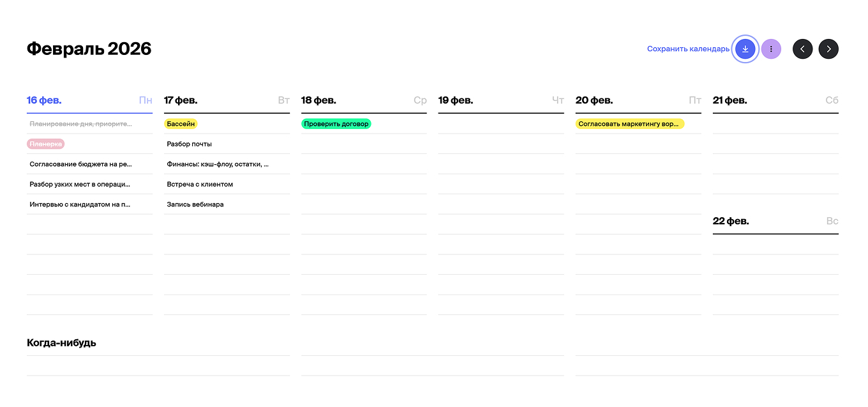Click the 'Согласование бюджета' Monday task
Viewport: 868px width, 407px height.
coord(80,164)
